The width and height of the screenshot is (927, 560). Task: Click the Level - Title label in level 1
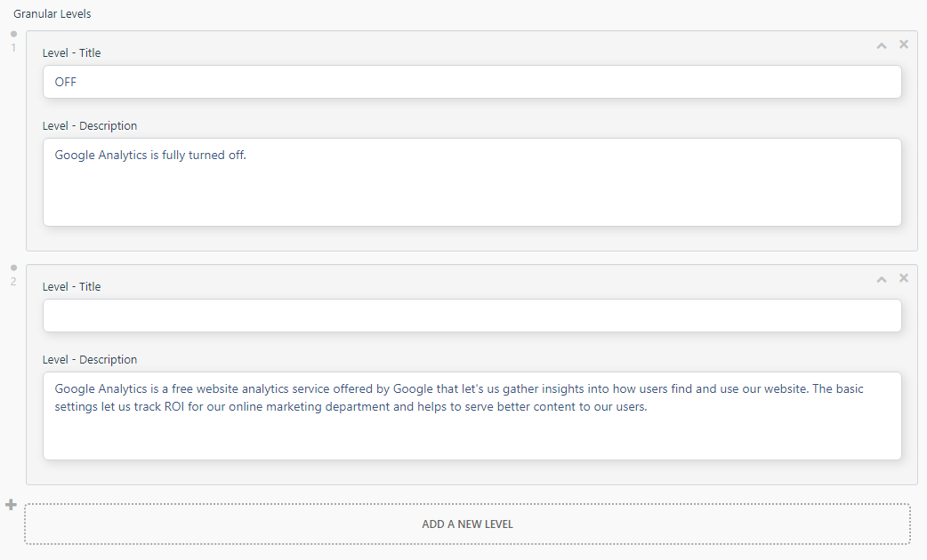[71, 52]
